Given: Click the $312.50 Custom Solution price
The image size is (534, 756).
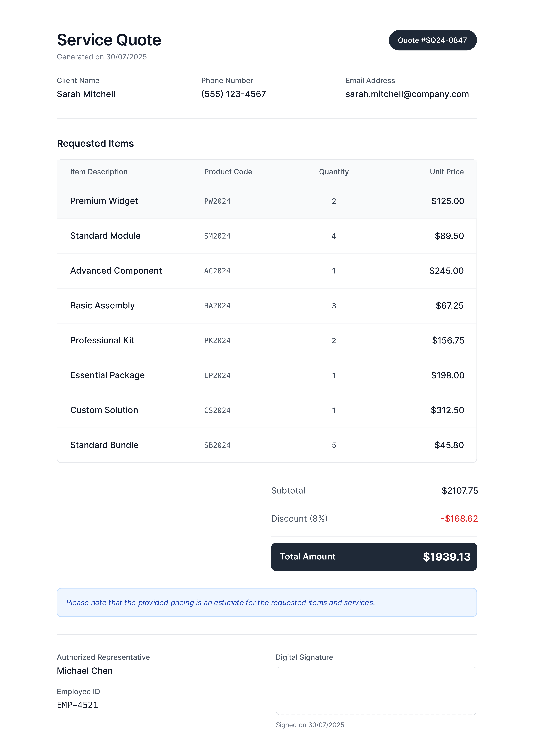Looking at the screenshot, I should coord(447,410).
